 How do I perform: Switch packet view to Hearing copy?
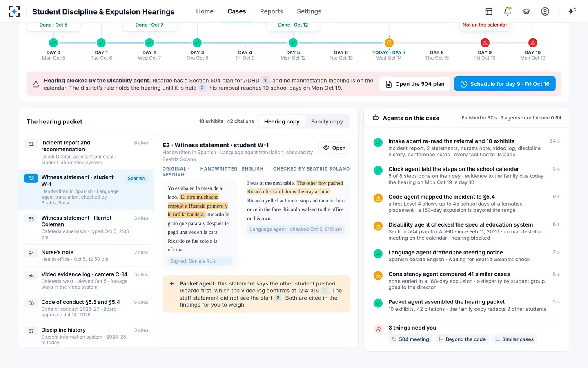click(282, 121)
